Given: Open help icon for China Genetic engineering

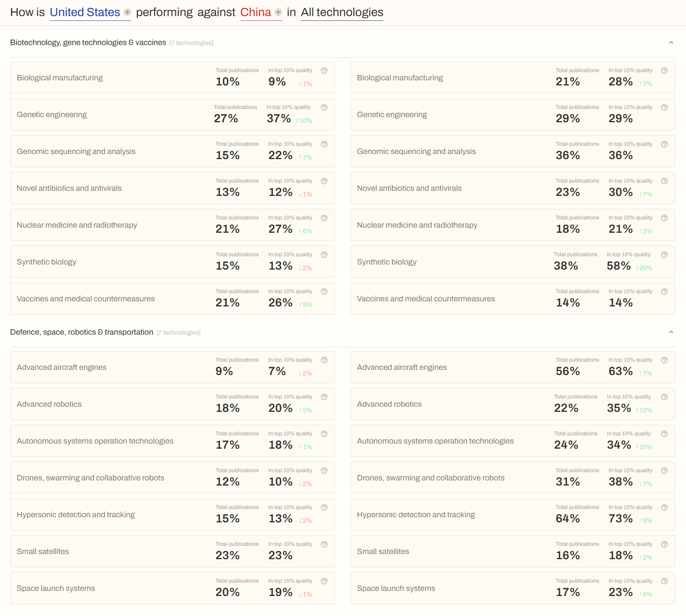Looking at the screenshot, I should click(664, 107).
